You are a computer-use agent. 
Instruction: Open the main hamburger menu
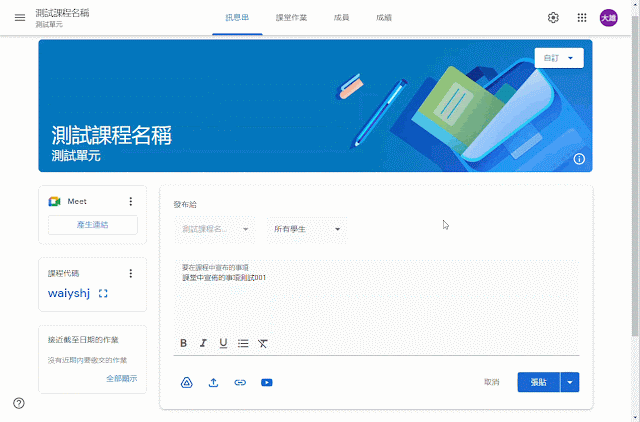coord(20,18)
